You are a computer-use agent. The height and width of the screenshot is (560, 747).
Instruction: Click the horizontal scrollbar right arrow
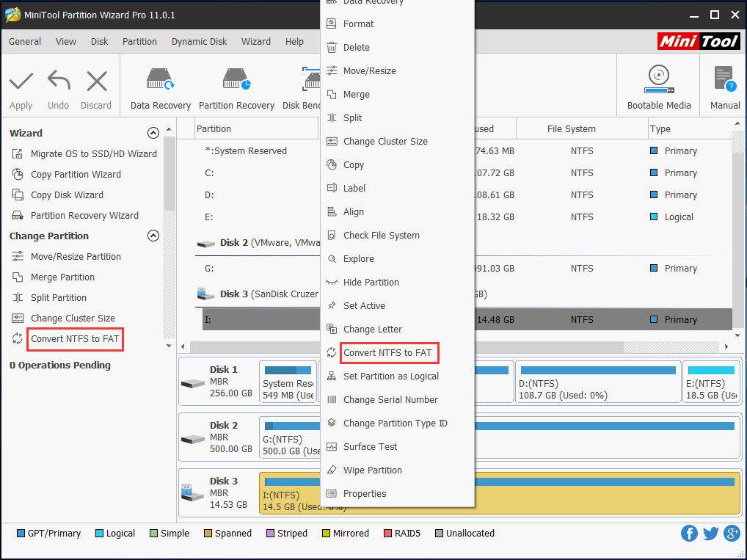726,346
